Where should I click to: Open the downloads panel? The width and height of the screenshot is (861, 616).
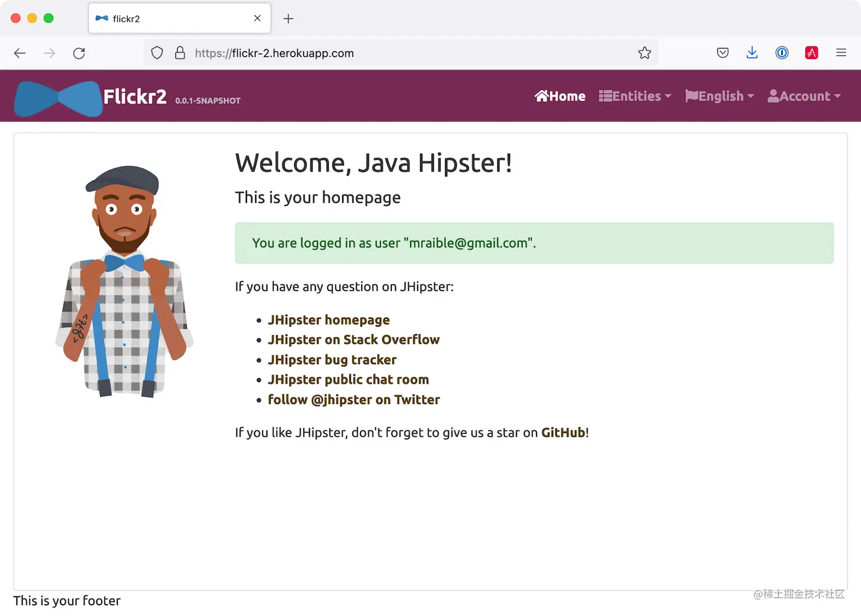point(752,52)
